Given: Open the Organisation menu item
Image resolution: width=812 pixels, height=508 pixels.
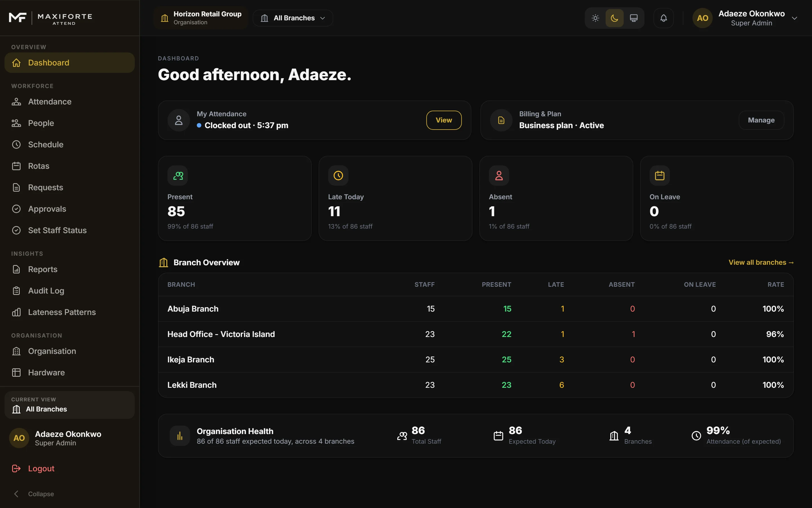Looking at the screenshot, I should pyautogui.click(x=69, y=351).
